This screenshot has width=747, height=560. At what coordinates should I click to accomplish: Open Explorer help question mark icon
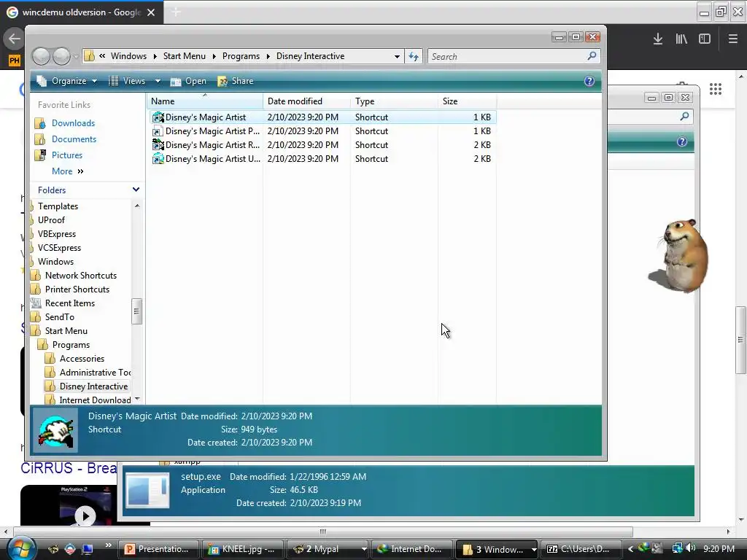[589, 81]
